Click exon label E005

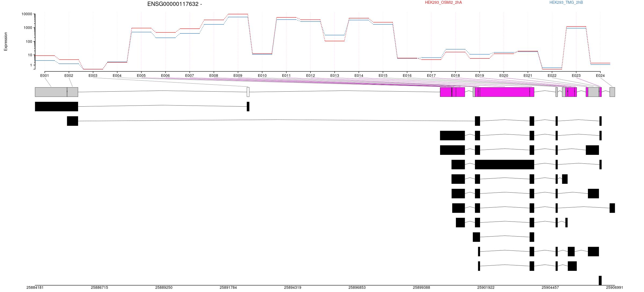[141, 76]
